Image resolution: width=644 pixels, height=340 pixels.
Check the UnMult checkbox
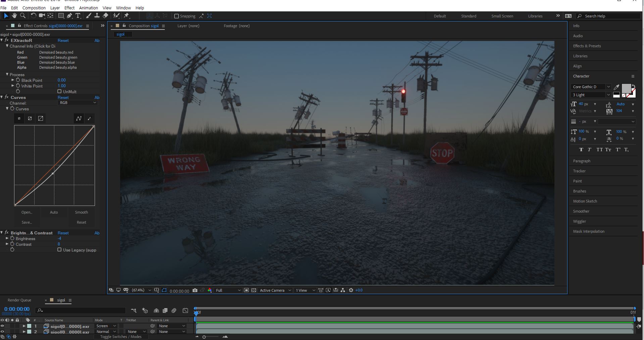[59, 91]
